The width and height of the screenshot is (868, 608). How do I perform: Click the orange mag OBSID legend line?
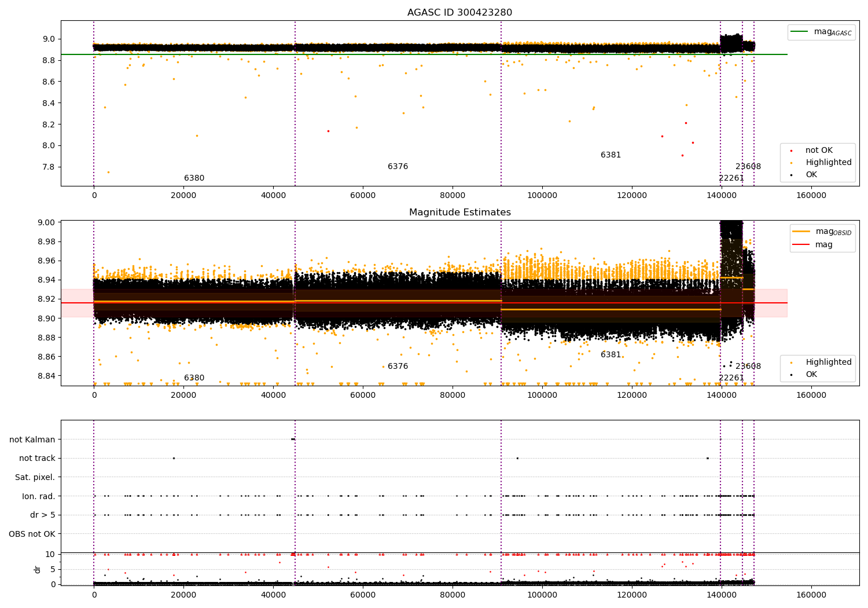pos(801,232)
